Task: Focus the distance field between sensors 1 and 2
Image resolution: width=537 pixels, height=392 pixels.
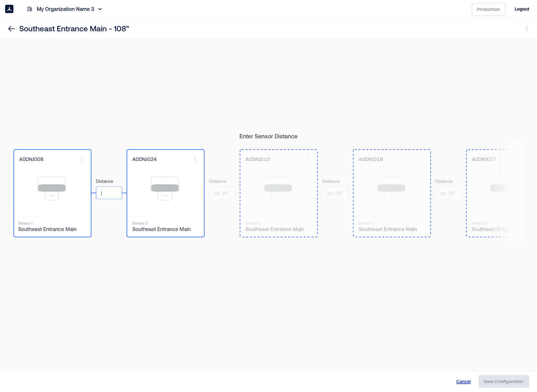Action: tap(109, 193)
